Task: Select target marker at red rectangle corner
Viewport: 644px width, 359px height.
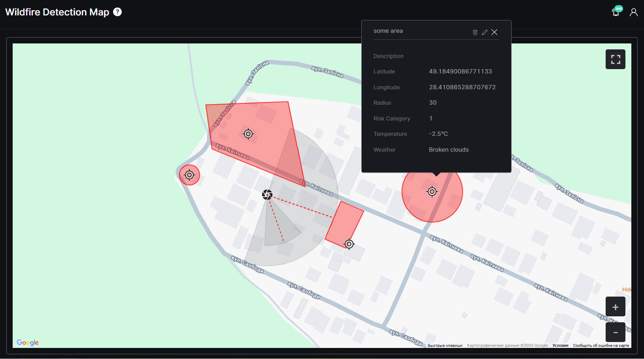Action: click(349, 244)
